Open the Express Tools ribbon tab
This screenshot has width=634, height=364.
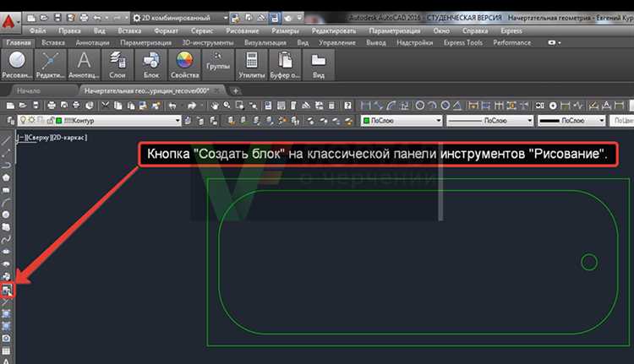462,42
